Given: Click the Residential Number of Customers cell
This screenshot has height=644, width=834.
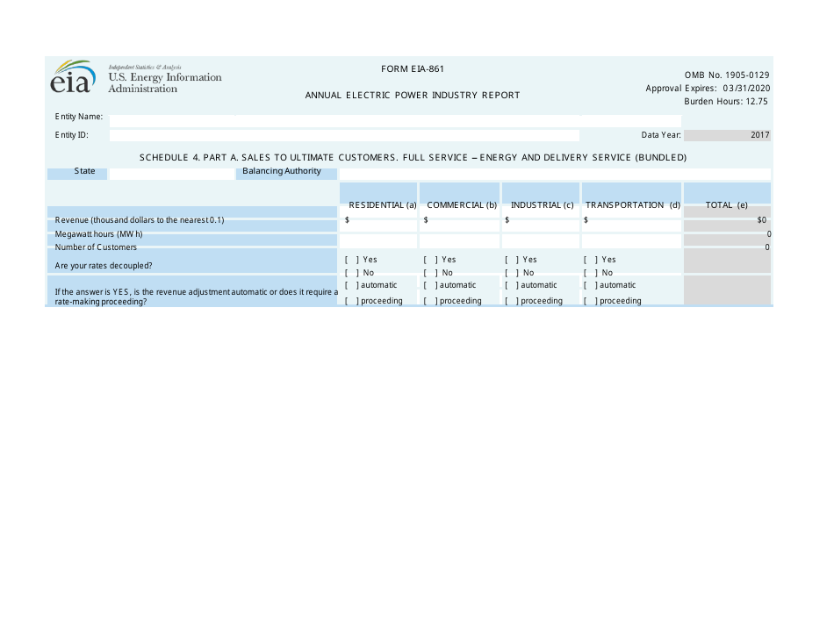Looking at the screenshot, I should click(378, 247).
